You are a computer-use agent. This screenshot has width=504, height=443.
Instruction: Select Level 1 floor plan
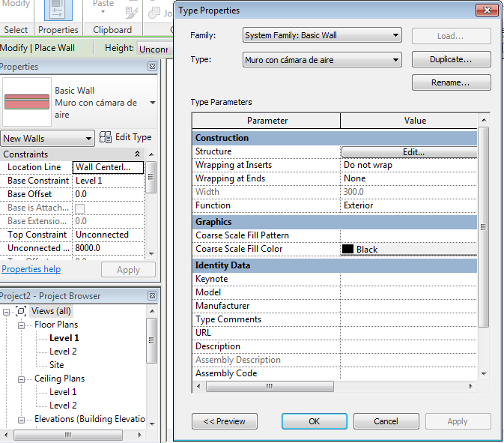pyautogui.click(x=64, y=338)
